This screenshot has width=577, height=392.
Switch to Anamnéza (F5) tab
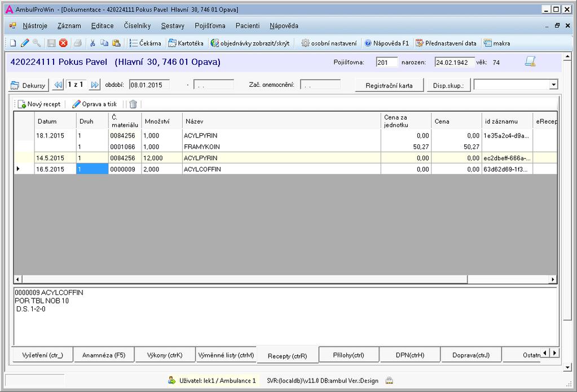(x=104, y=355)
